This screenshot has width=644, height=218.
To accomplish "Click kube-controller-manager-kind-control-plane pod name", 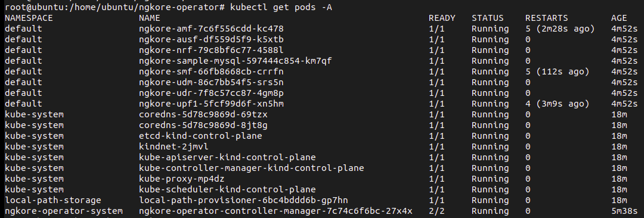I will [x=252, y=167].
